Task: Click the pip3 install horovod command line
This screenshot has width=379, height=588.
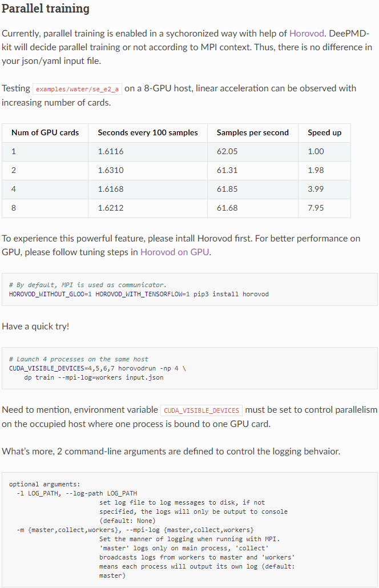Action: tap(139, 294)
